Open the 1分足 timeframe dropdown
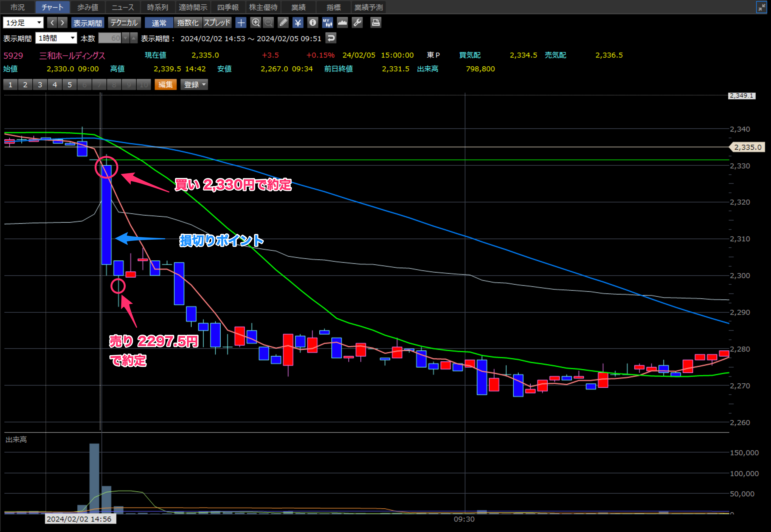 click(x=23, y=23)
